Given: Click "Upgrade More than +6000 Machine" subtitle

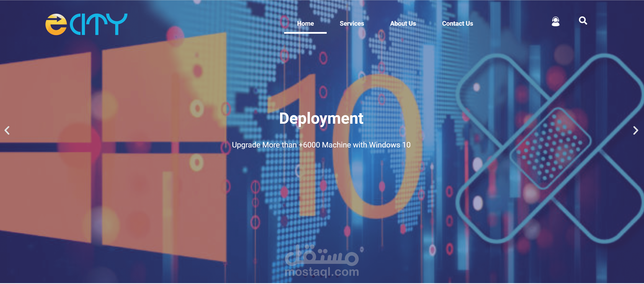Looking at the screenshot, I should [321, 145].
